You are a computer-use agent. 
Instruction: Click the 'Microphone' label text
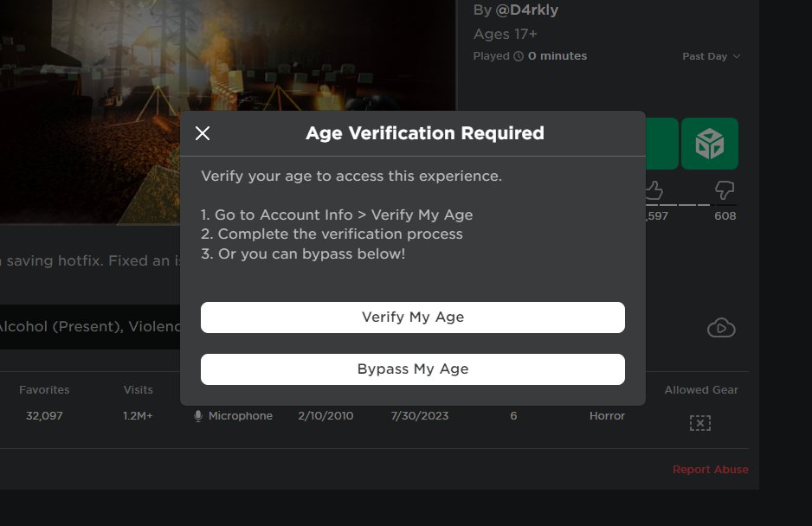[241, 416]
